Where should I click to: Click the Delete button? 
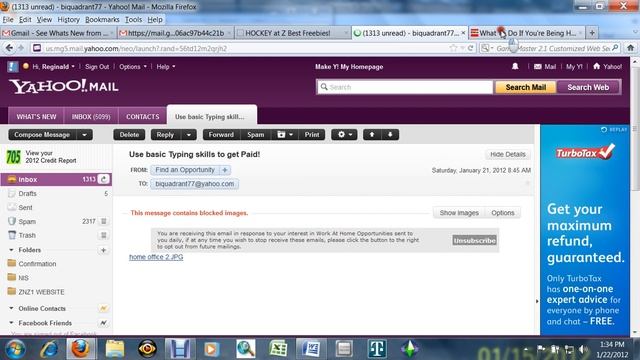pyautogui.click(x=129, y=135)
